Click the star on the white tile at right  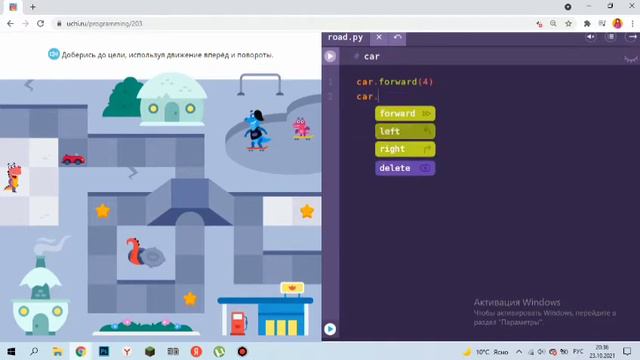point(307,211)
